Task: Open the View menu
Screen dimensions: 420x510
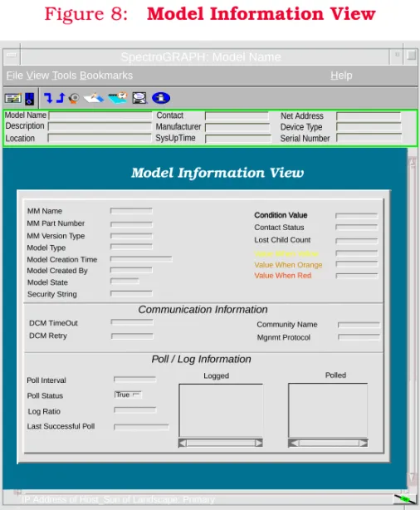Action: [x=37, y=76]
